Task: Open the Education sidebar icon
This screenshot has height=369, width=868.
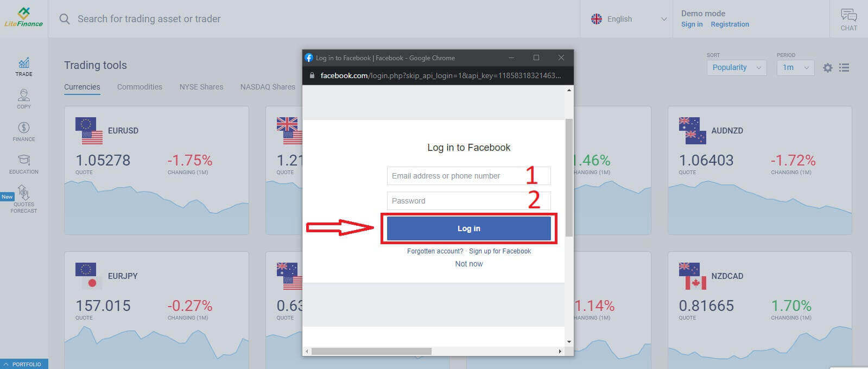Action: tap(24, 164)
